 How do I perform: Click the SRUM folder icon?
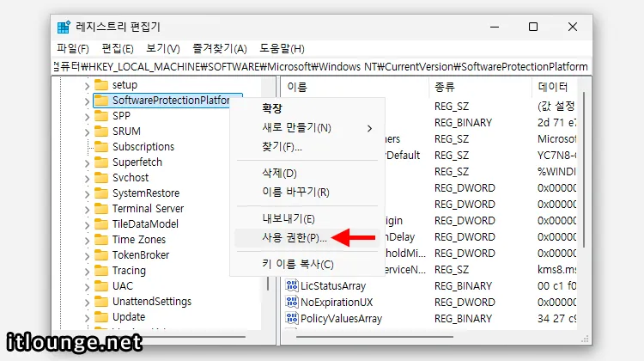tap(101, 132)
